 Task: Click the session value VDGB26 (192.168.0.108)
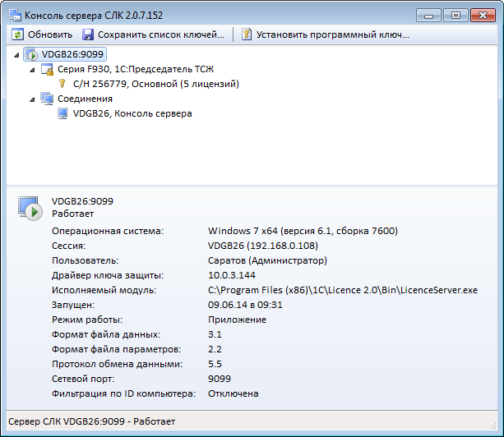click(x=263, y=246)
